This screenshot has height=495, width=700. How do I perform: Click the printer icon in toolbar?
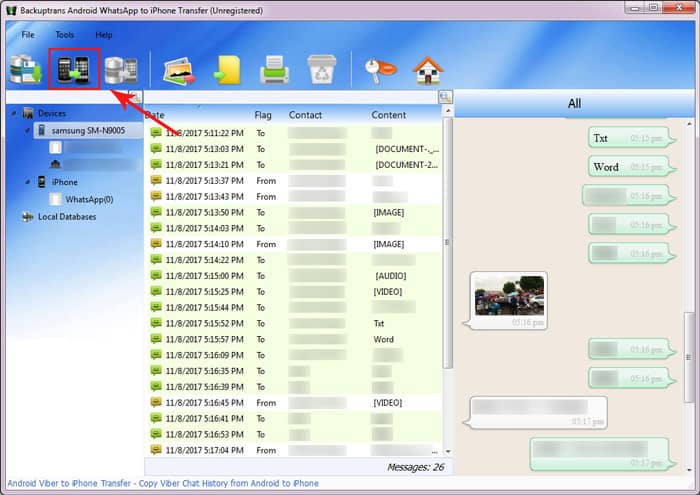[x=274, y=69]
